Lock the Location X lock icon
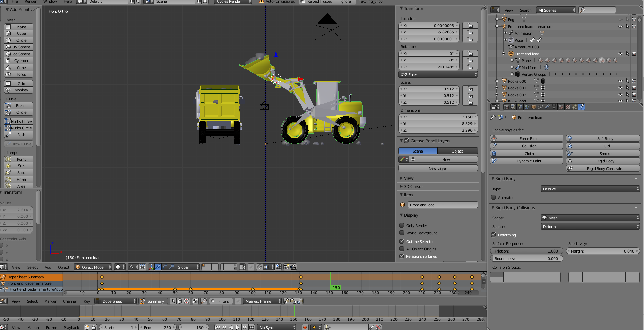This screenshot has width=644, height=330. click(470, 25)
